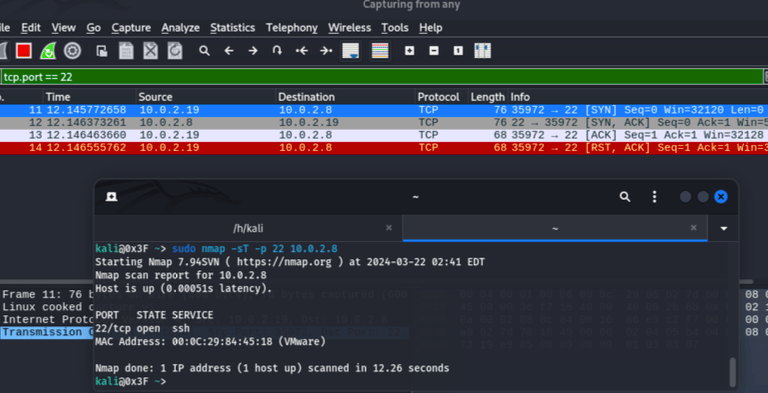Find a packet with magnifier icon
Viewport: 768px width, 393px height.
[x=204, y=51]
